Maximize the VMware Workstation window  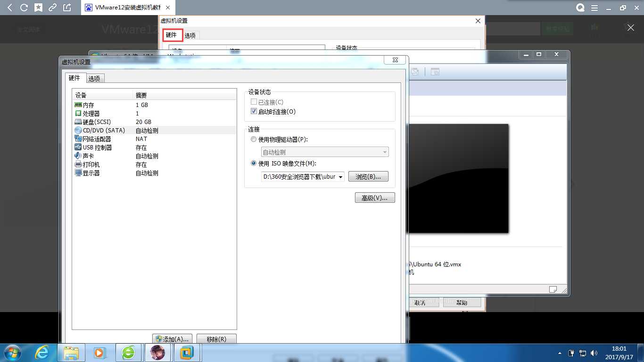pos(539,55)
